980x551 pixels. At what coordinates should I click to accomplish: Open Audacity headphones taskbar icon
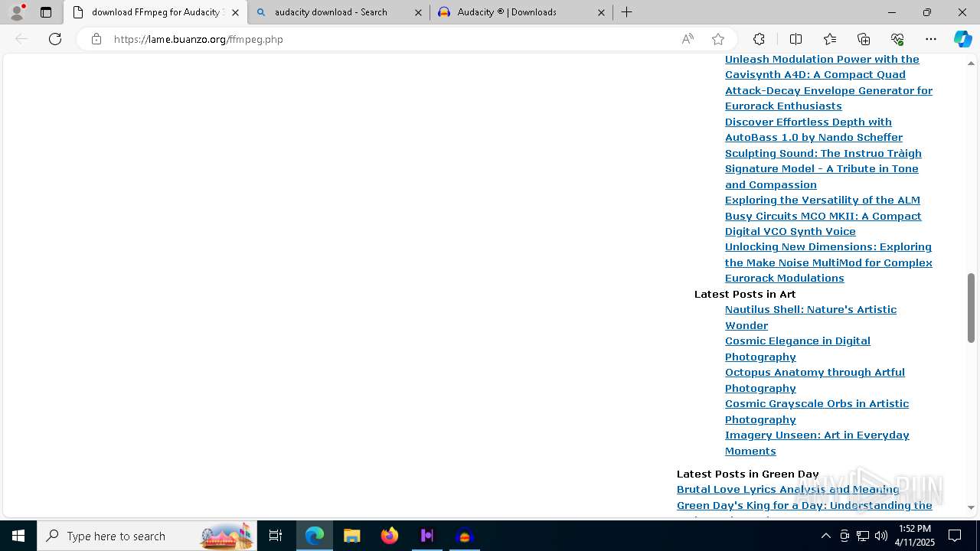tap(465, 536)
